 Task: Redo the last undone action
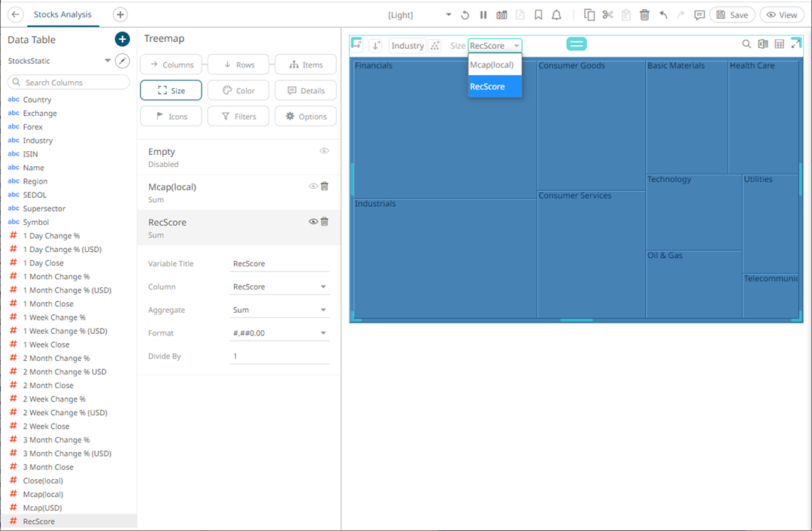tap(681, 15)
